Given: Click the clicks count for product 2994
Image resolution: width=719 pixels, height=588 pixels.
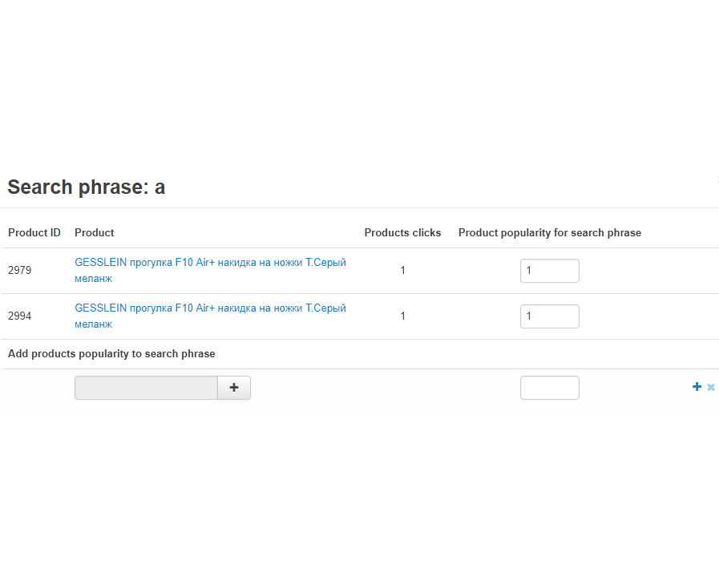Looking at the screenshot, I should (x=402, y=316).
